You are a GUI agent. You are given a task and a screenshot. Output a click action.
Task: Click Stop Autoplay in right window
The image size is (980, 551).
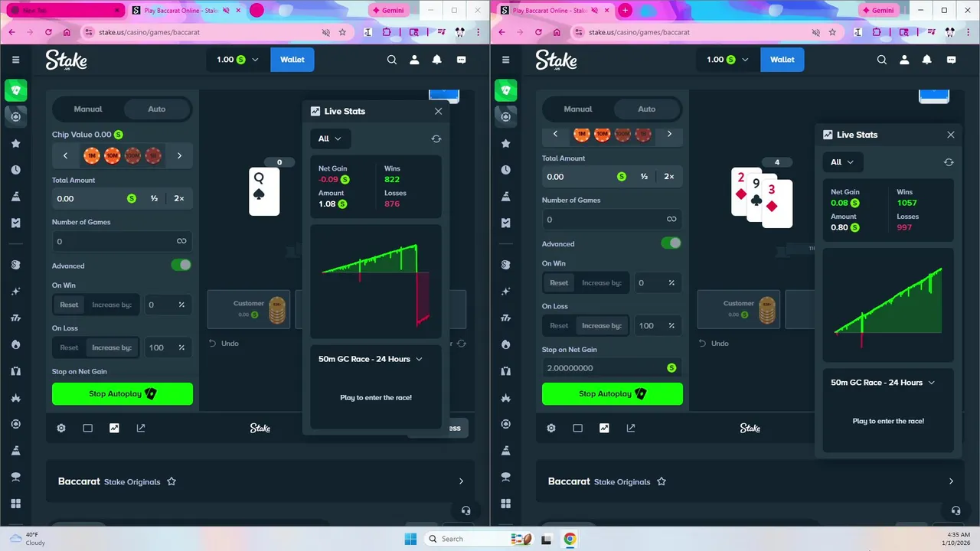point(612,393)
